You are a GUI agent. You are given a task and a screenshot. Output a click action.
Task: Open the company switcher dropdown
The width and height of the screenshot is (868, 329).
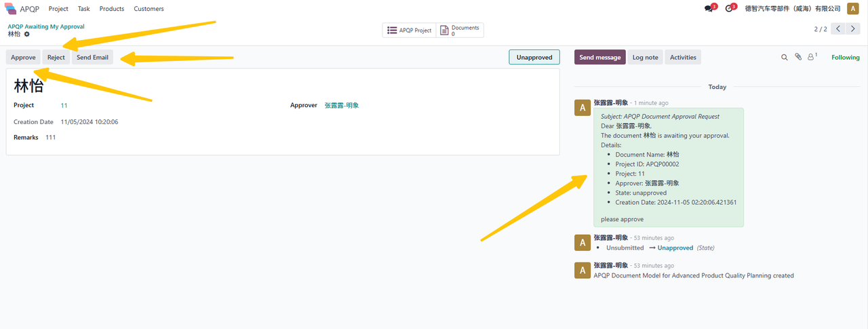click(x=793, y=9)
